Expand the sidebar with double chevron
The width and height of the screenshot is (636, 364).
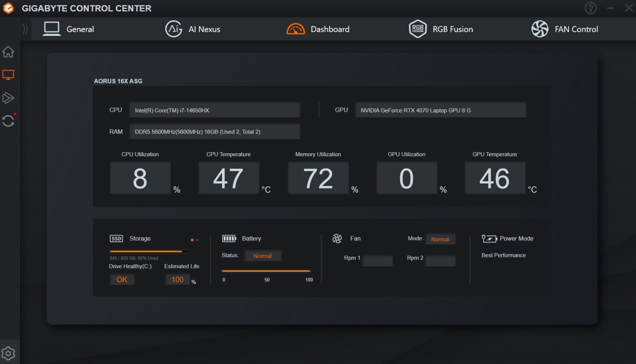coord(25,29)
